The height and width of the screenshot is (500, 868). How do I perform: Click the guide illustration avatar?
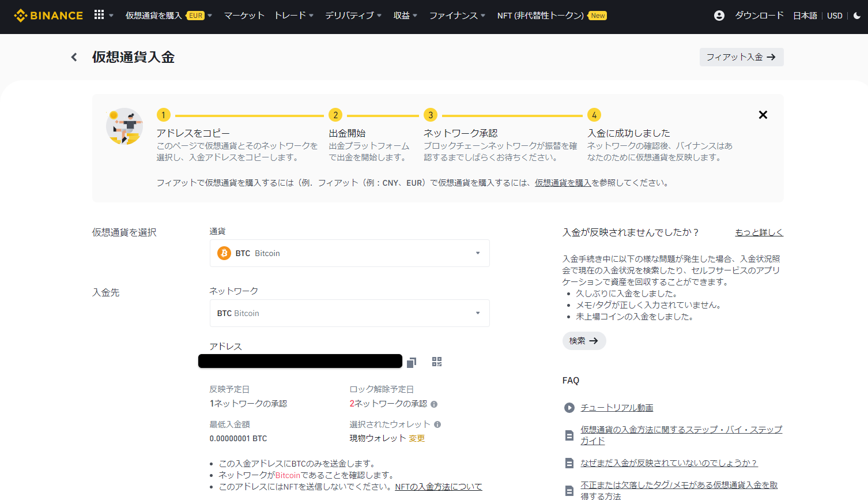click(x=124, y=126)
